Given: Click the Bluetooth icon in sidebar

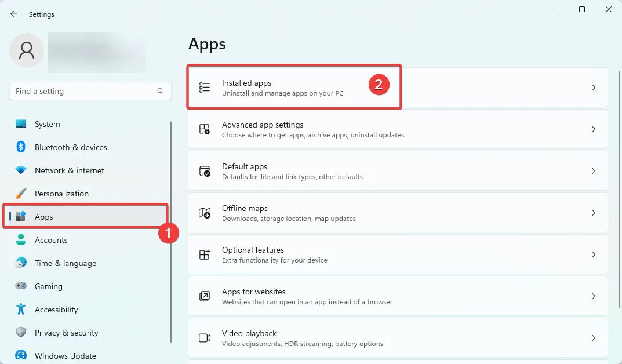Looking at the screenshot, I should point(21,147).
